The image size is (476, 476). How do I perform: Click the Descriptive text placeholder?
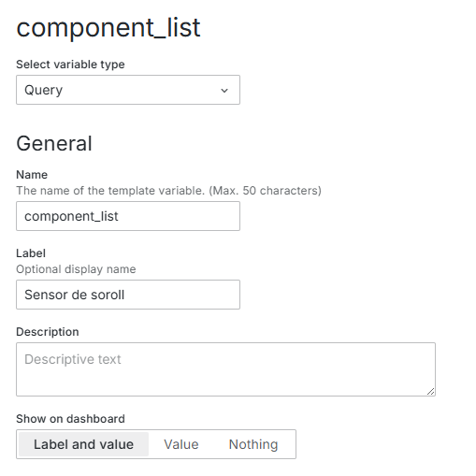click(x=73, y=359)
